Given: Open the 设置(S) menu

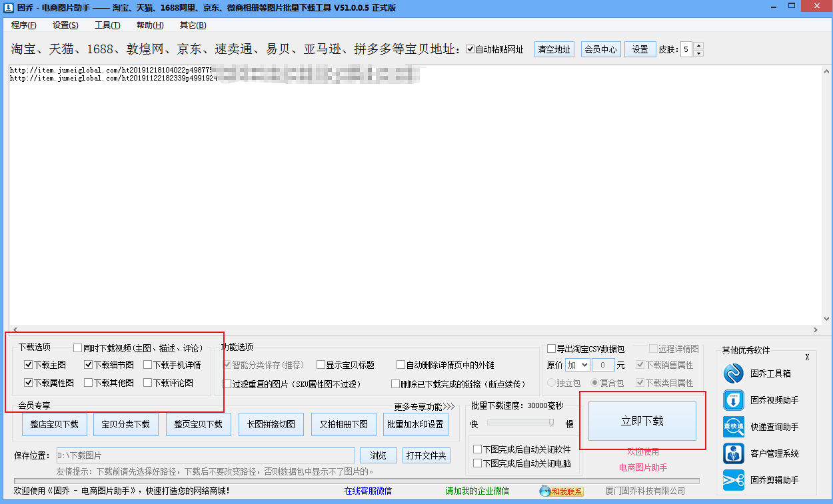Looking at the screenshot, I should click(65, 25).
